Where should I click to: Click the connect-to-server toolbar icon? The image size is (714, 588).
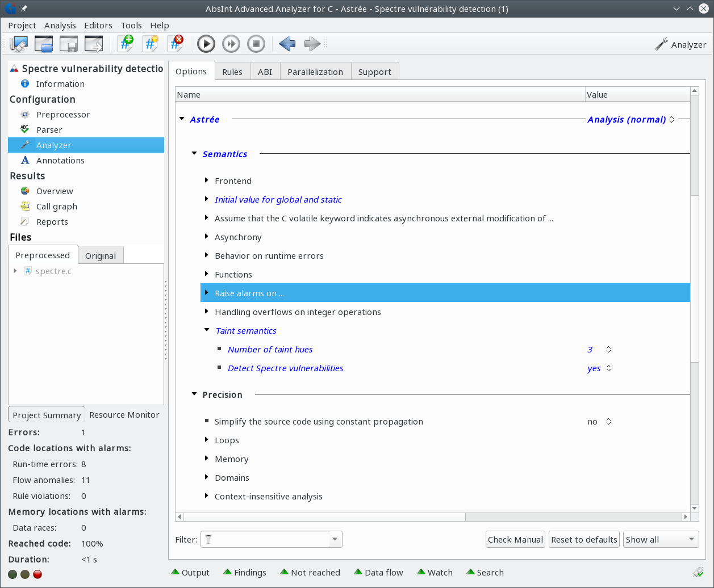coord(19,44)
